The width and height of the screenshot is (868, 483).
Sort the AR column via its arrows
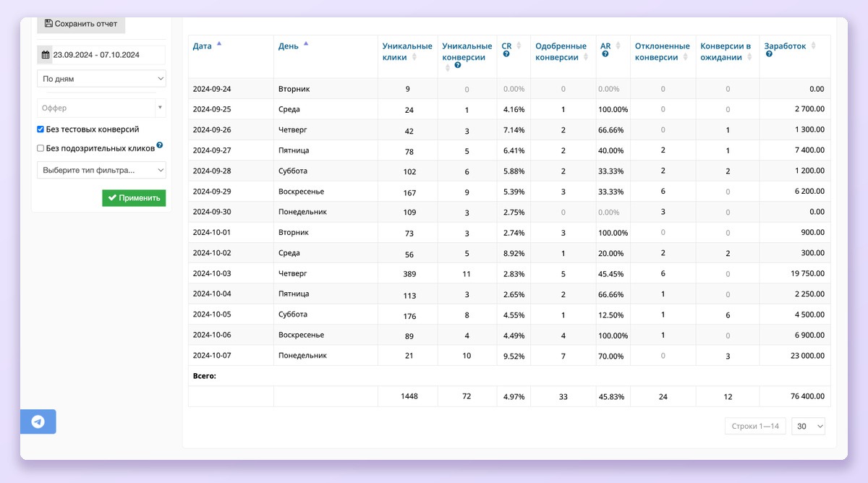[618, 46]
